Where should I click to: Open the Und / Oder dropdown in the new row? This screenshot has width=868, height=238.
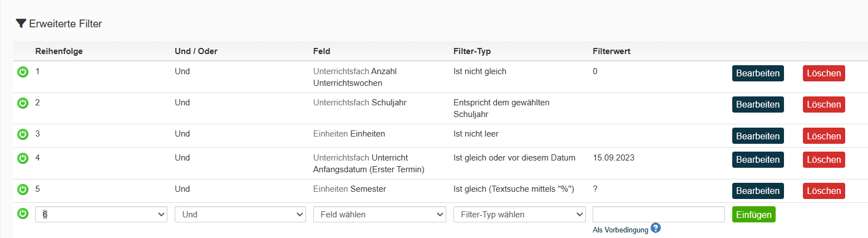pos(240,215)
